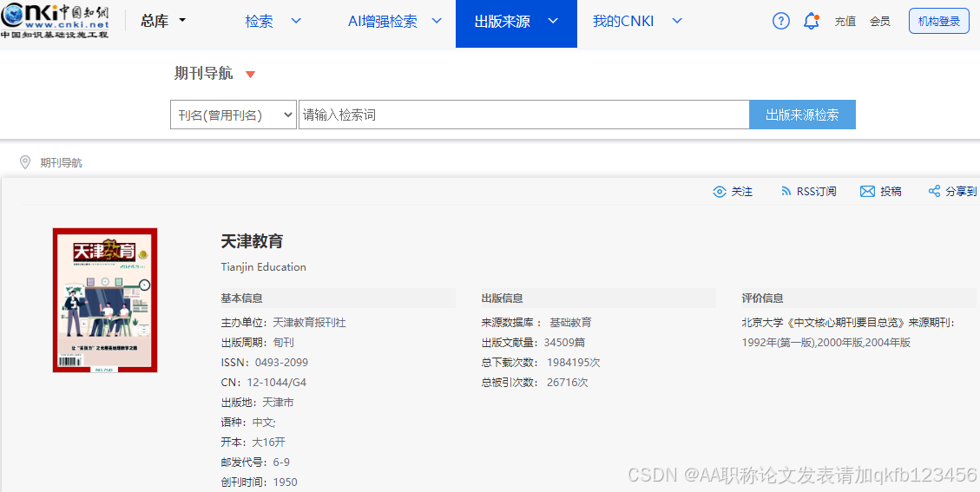980x492 pixels.
Task: Click the eye icon beside 关注
Action: coord(720,192)
